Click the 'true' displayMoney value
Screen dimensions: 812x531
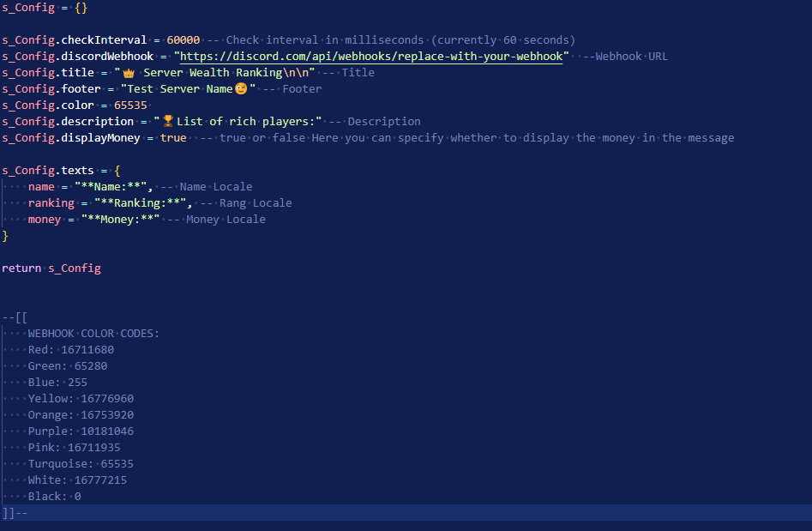(x=173, y=138)
